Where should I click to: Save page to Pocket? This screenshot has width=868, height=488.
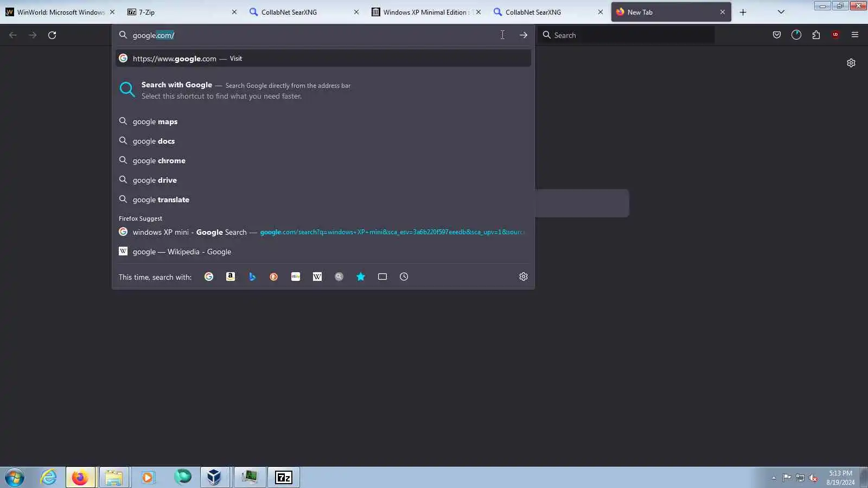[777, 35]
